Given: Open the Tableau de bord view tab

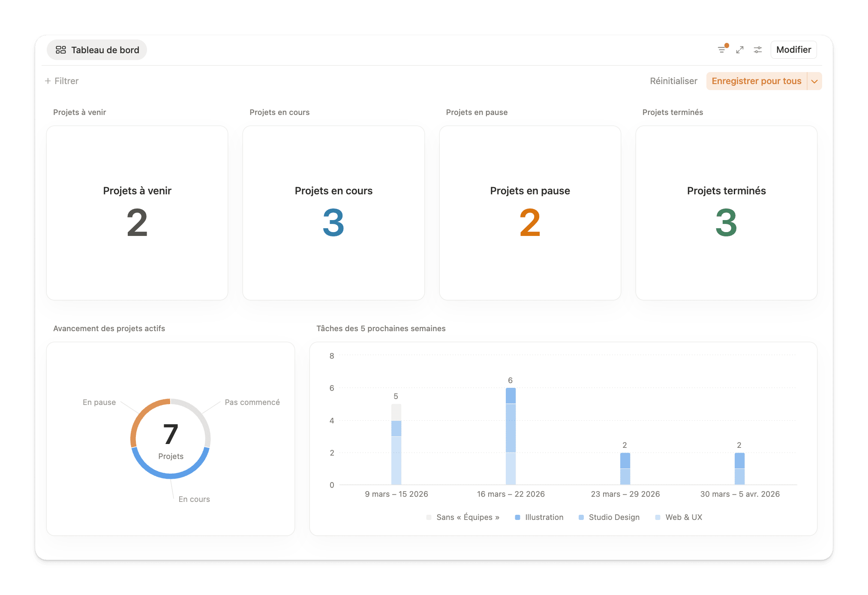Looking at the screenshot, I should [97, 50].
